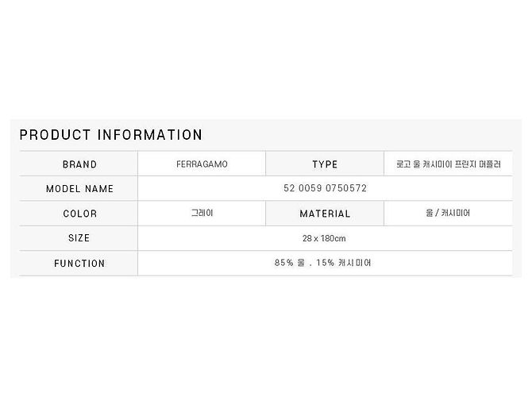This screenshot has height=397, width=532.
Task: Click the word INFORMATION in the heading
Action: tap(149, 135)
